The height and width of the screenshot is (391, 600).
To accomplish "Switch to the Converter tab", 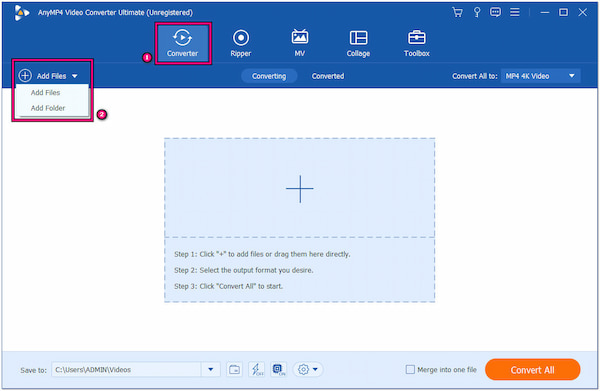I will (x=183, y=43).
